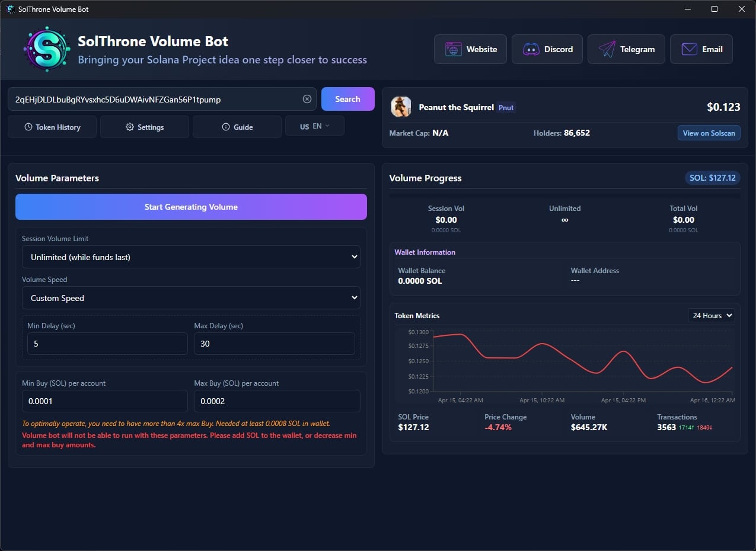Change Volume Speed from Custom Speed
This screenshot has width=756, height=551.
tap(191, 297)
